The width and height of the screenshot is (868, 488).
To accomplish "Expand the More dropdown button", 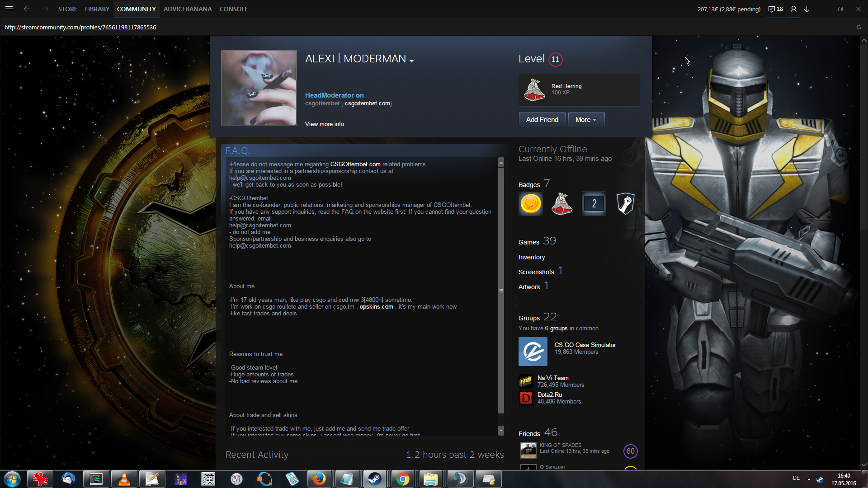I will 586,120.
